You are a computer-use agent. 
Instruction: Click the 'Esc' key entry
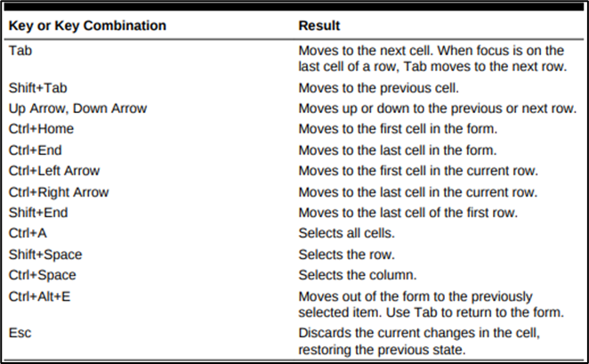[20, 333]
